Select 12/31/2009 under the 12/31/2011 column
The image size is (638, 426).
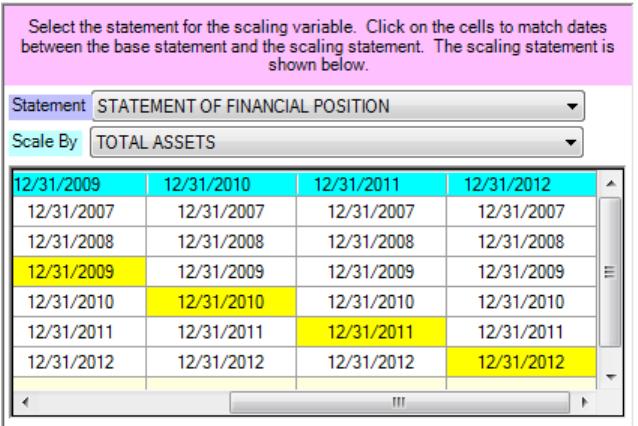tap(371, 272)
